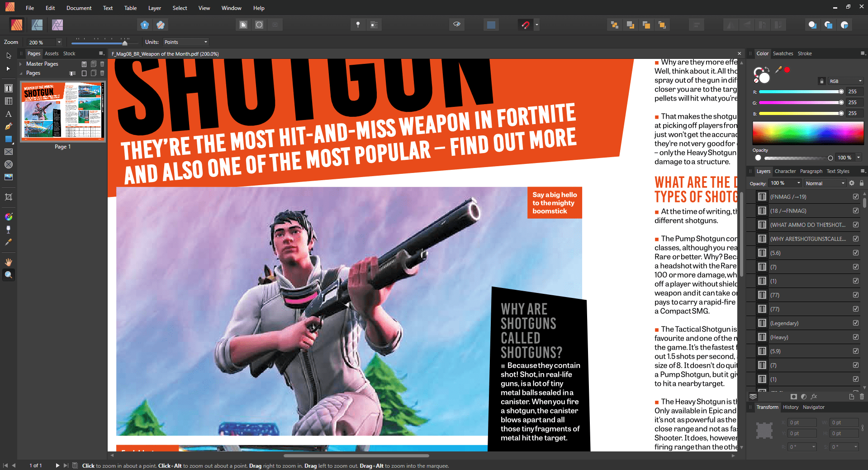The width and height of the screenshot is (868, 470).
Task: Select the Frame Text tool
Action: click(x=9, y=88)
